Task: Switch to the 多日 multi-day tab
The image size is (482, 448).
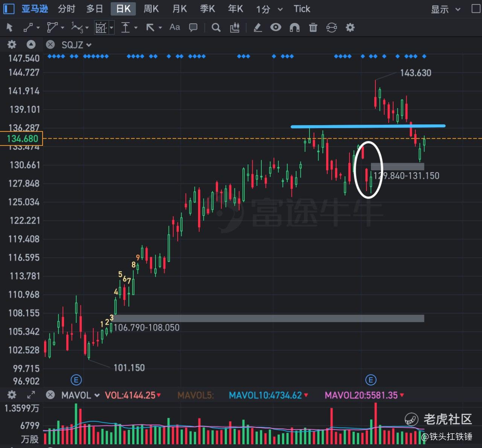Action: pyautogui.click(x=95, y=9)
